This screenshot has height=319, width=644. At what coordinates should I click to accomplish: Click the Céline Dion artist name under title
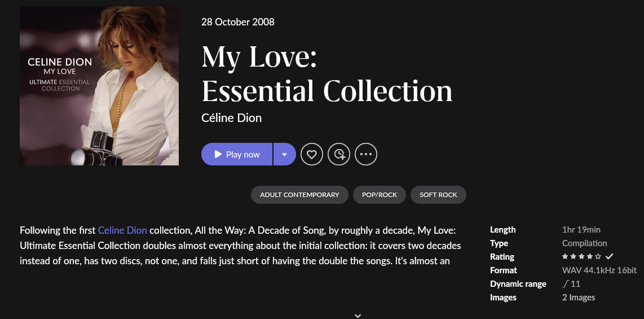pyautogui.click(x=231, y=118)
